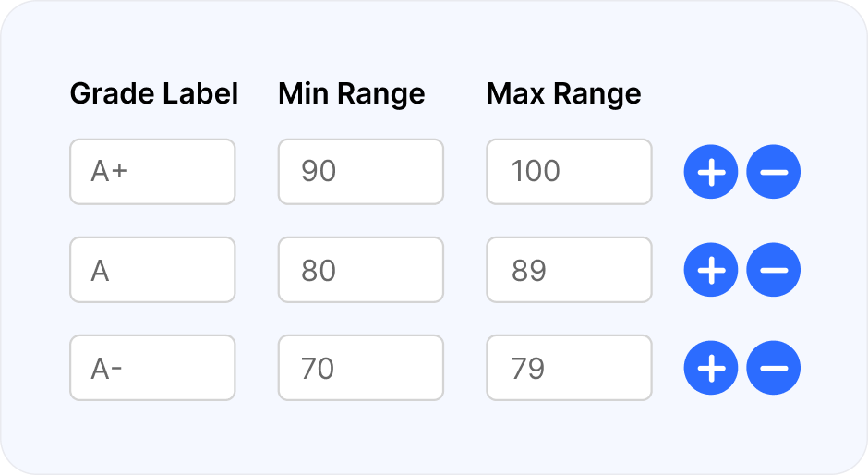Remove the A grade row with range 80-89
The height and width of the screenshot is (475, 868).
[773, 270]
